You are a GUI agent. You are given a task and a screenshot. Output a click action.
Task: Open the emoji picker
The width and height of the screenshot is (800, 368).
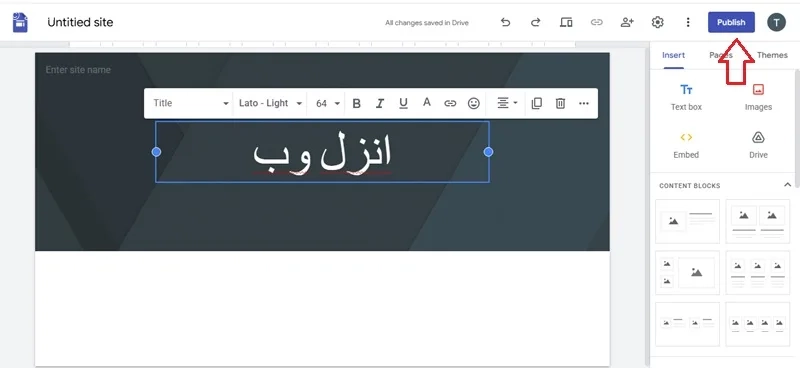tap(474, 104)
